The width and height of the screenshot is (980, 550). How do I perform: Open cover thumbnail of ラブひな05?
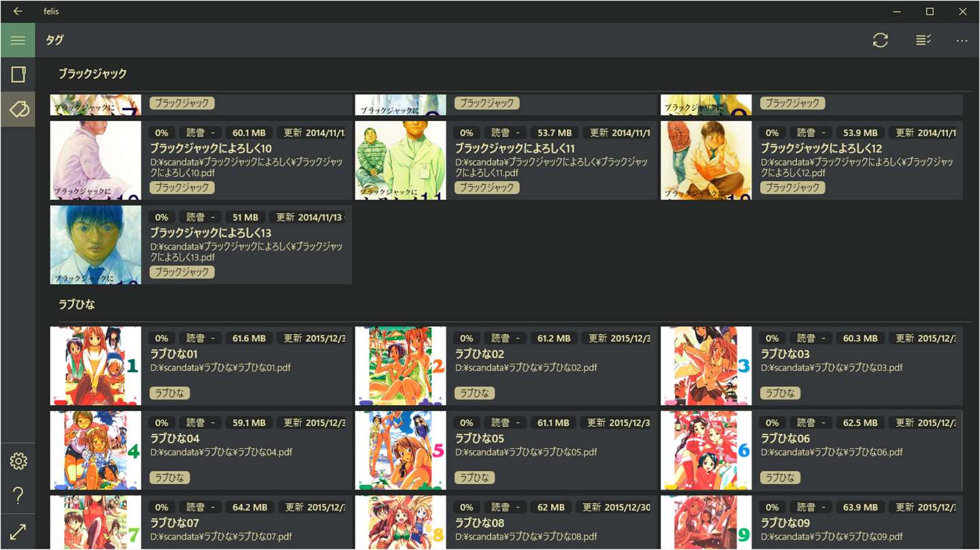(400, 451)
